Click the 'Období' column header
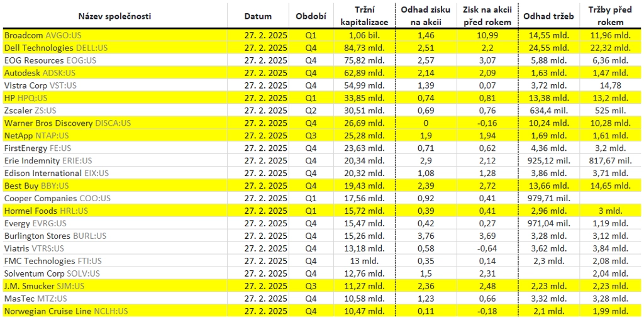This screenshot has width=644, height=320. click(x=311, y=16)
